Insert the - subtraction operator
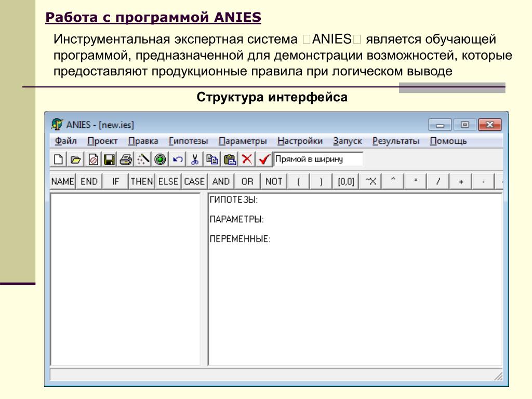Image resolution: width=532 pixels, height=399 pixels. (x=483, y=181)
